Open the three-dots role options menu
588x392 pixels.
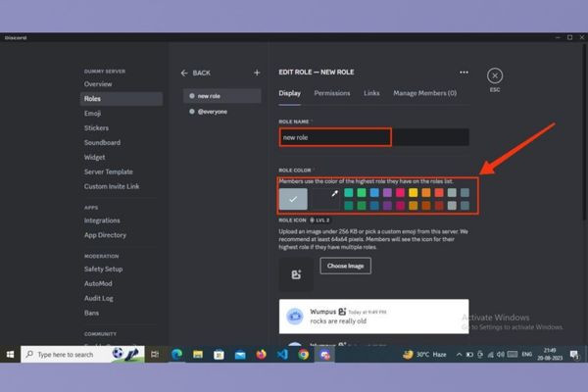click(464, 72)
